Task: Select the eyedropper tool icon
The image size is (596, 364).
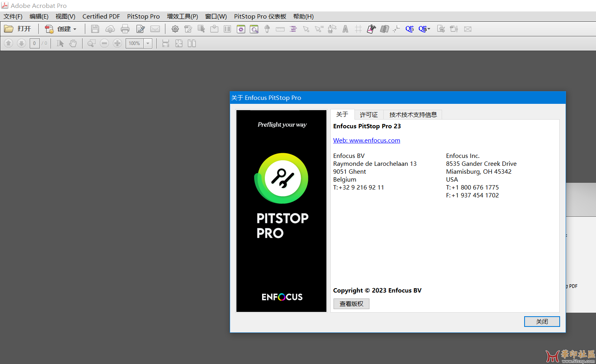Action: [267, 29]
